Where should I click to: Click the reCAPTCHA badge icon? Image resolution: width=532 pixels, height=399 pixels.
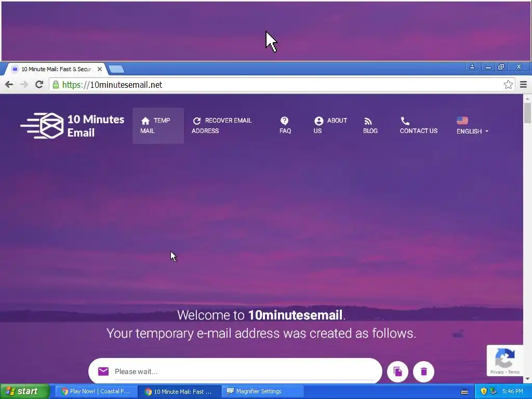tap(505, 358)
